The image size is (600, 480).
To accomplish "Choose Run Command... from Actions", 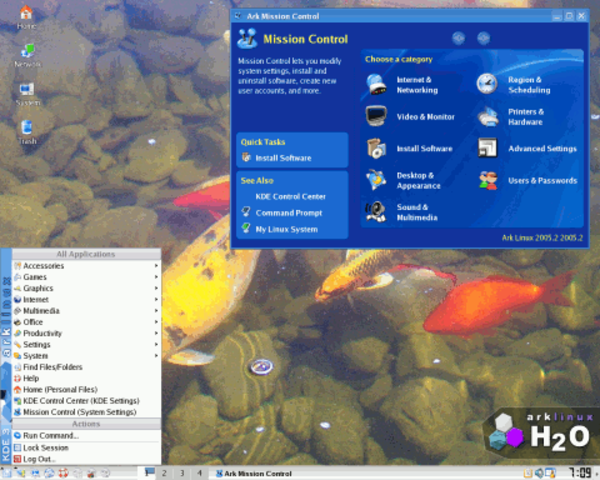I will [x=86, y=436].
